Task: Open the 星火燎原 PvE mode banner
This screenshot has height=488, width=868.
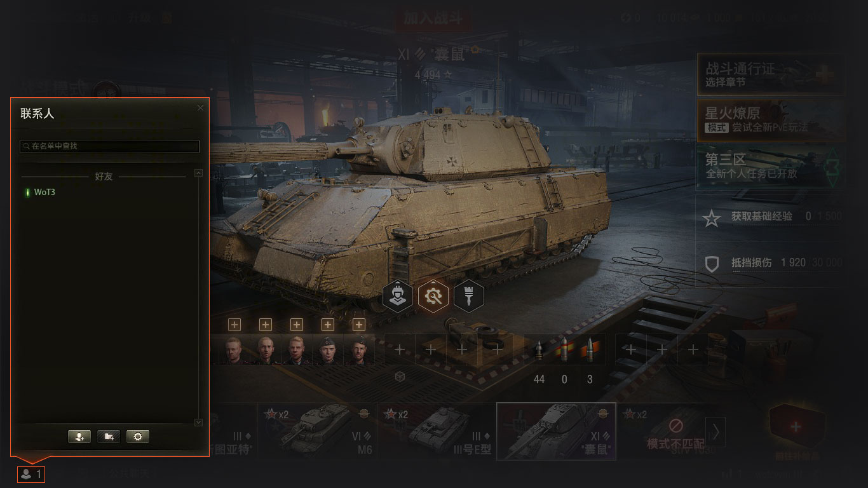Action: 771,120
